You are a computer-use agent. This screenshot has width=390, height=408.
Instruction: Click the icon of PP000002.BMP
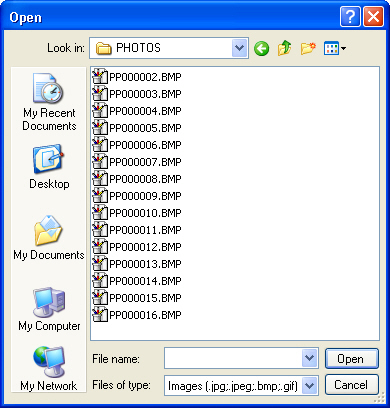(x=100, y=77)
